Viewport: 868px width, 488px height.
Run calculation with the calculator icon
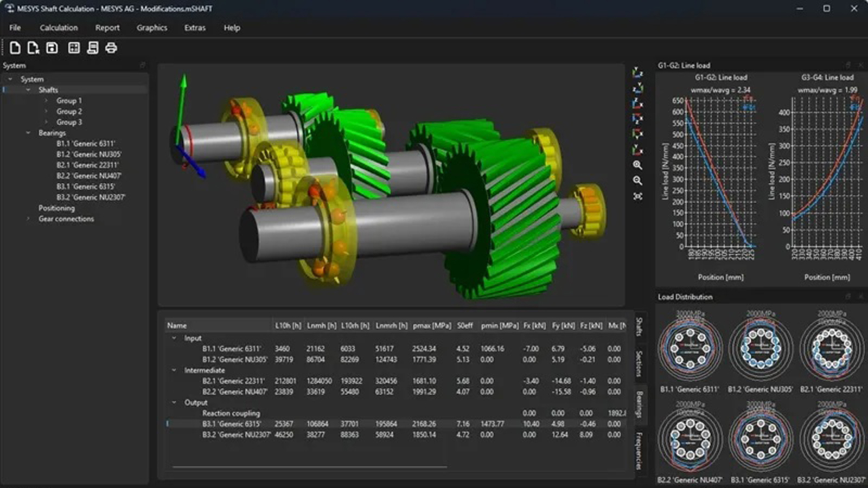74,48
